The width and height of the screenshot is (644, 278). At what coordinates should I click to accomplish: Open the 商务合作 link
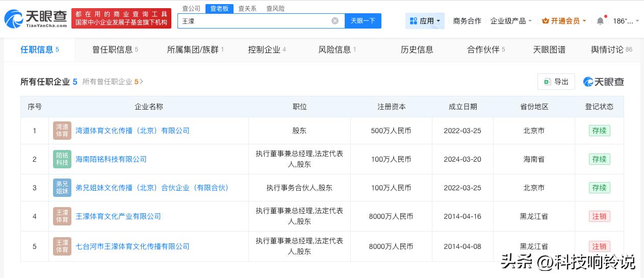467,21
